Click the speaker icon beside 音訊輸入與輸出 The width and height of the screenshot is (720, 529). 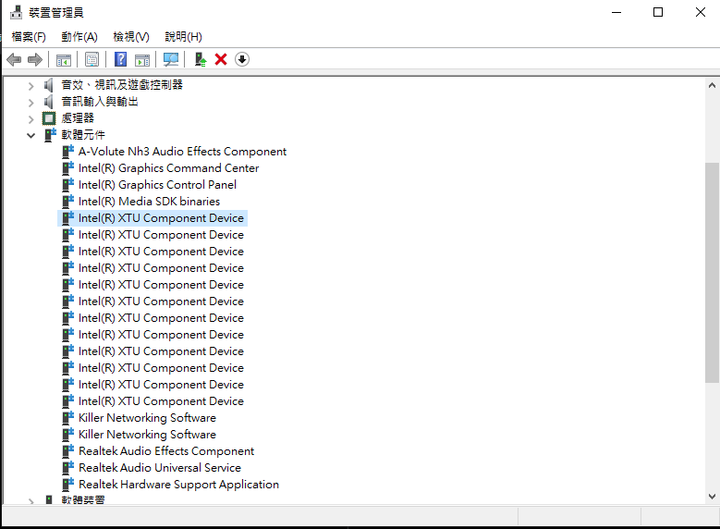click(48, 101)
